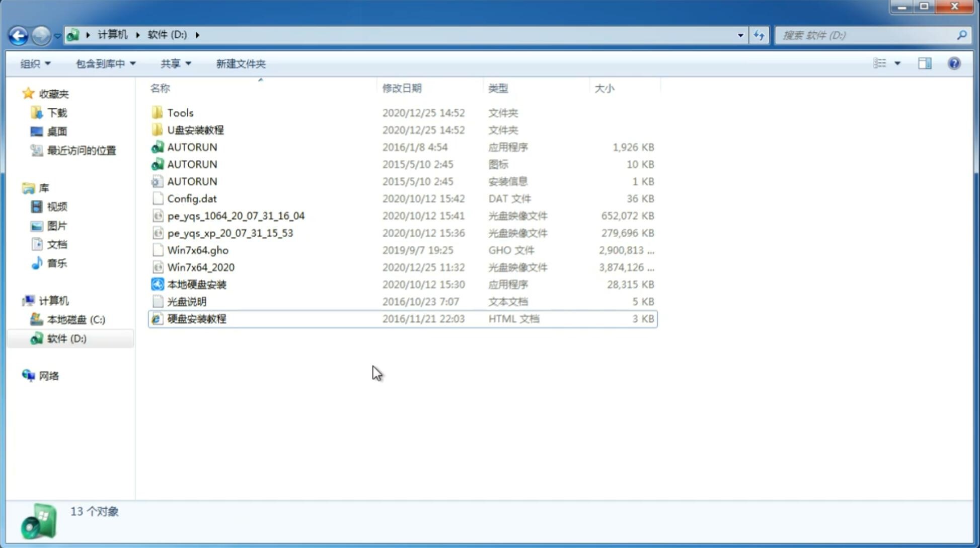
Task: Open Win7x64.gho ghost file
Action: pyautogui.click(x=197, y=250)
